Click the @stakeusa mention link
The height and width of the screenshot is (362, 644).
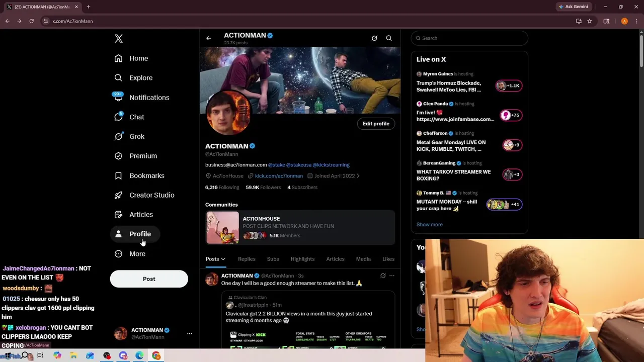tap(299, 165)
